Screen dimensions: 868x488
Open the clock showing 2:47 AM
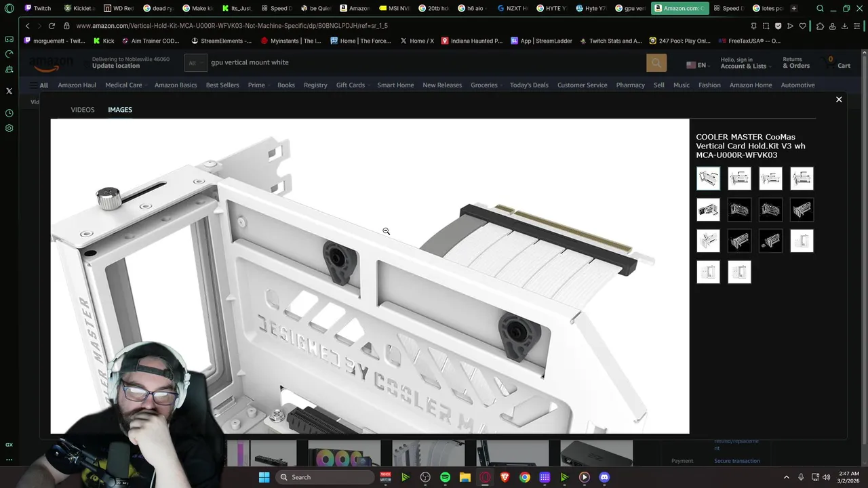(848, 477)
